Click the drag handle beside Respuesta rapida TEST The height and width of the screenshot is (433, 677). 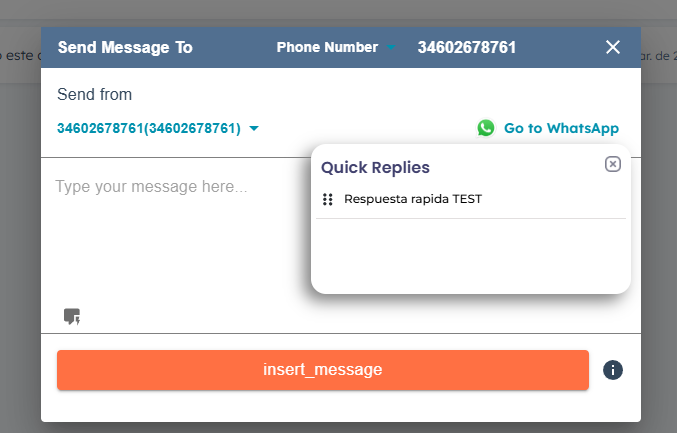(328, 199)
